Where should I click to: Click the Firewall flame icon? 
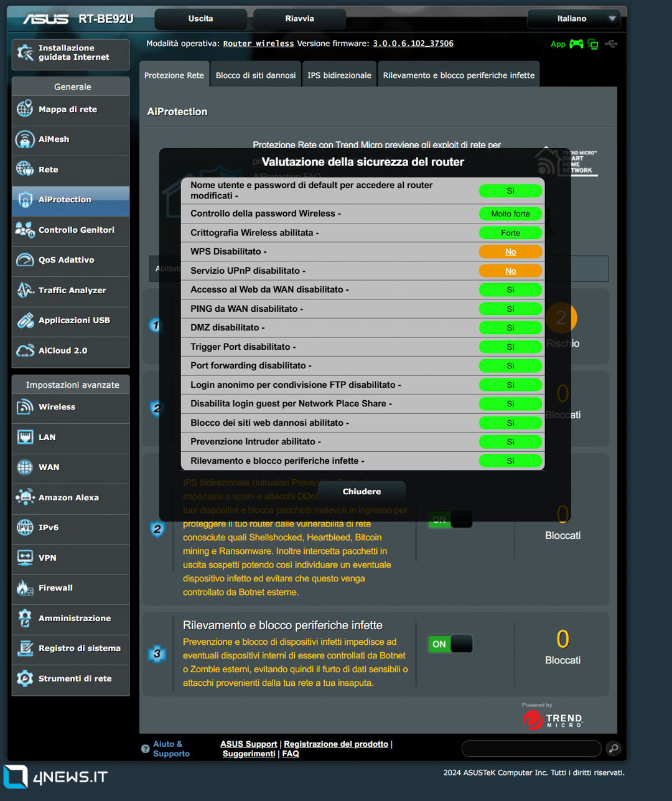tap(25, 588)
